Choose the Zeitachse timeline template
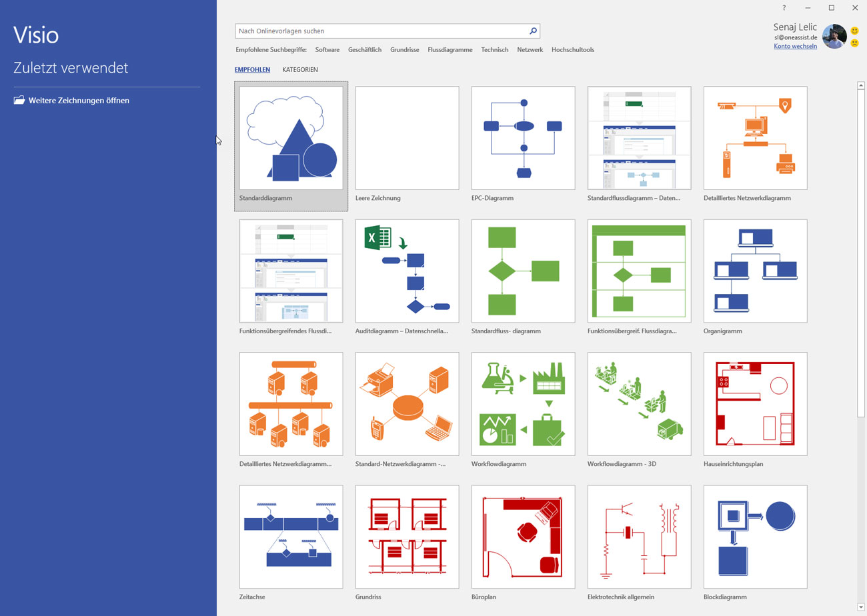Viewport: 867px width, 616px height. click(x=291, y=537)
